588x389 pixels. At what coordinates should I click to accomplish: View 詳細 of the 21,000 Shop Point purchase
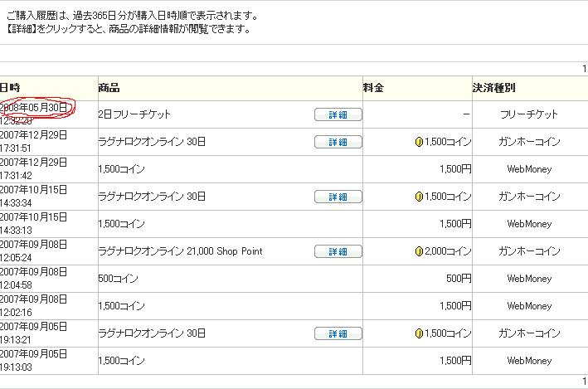coord(338,251)
